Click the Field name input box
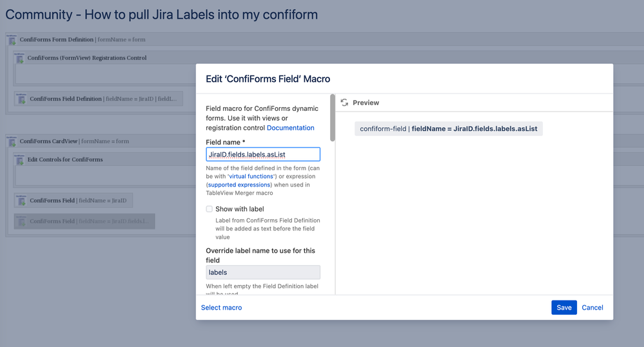The width and height of the screenshot is (644, 347). pyautogui.click(x=263, y=154)
